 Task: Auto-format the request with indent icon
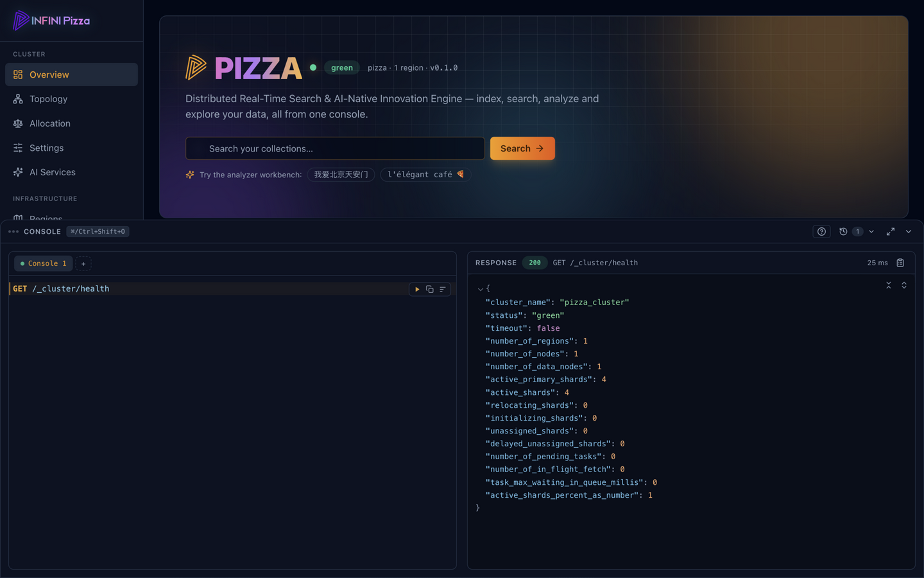[x=443, y=289]
